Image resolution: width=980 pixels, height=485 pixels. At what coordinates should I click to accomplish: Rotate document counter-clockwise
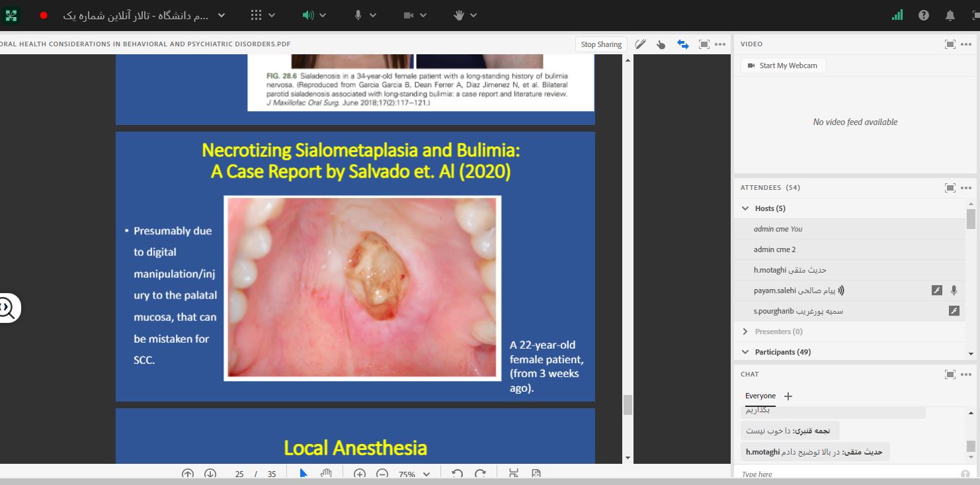[457, 474]
